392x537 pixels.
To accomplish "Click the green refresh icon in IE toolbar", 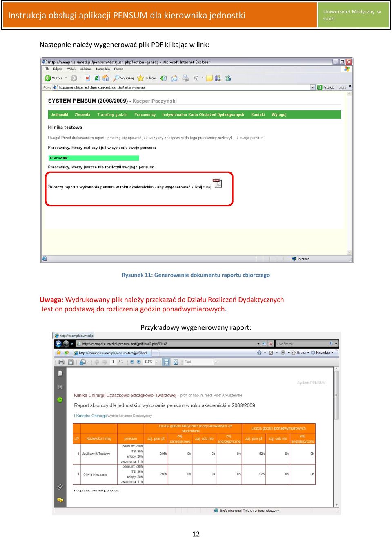I will 96,78.
